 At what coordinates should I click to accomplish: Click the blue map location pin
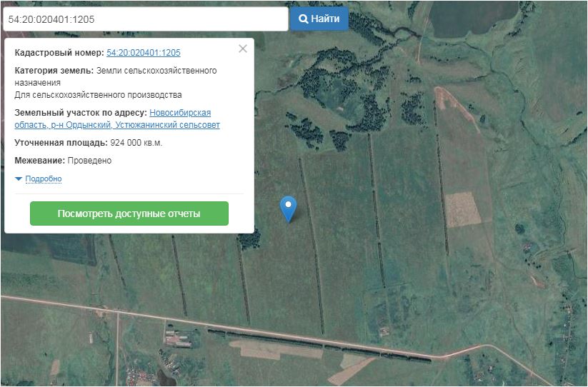click(x=288, y=208)
